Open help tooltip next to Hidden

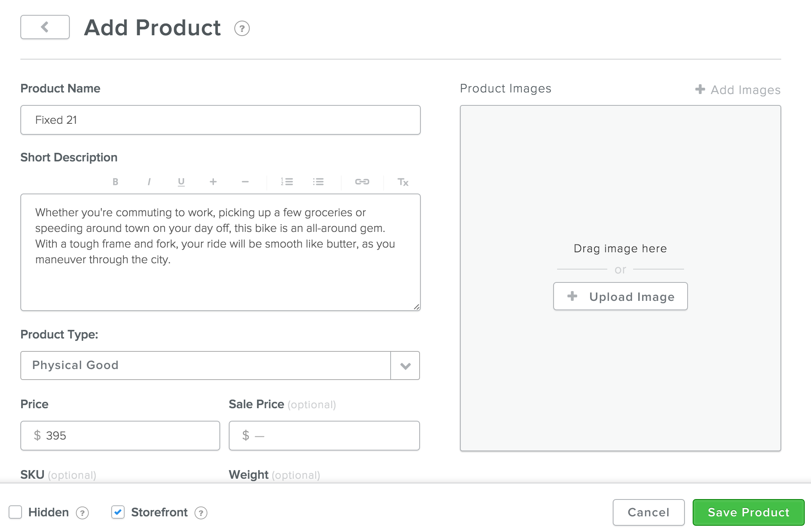[82, 513]
